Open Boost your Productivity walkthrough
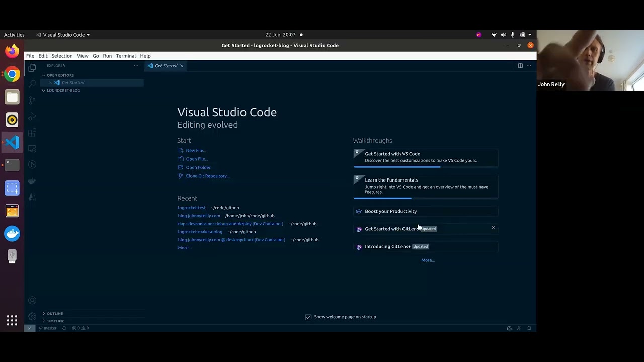644x362 pixels. 426,211
